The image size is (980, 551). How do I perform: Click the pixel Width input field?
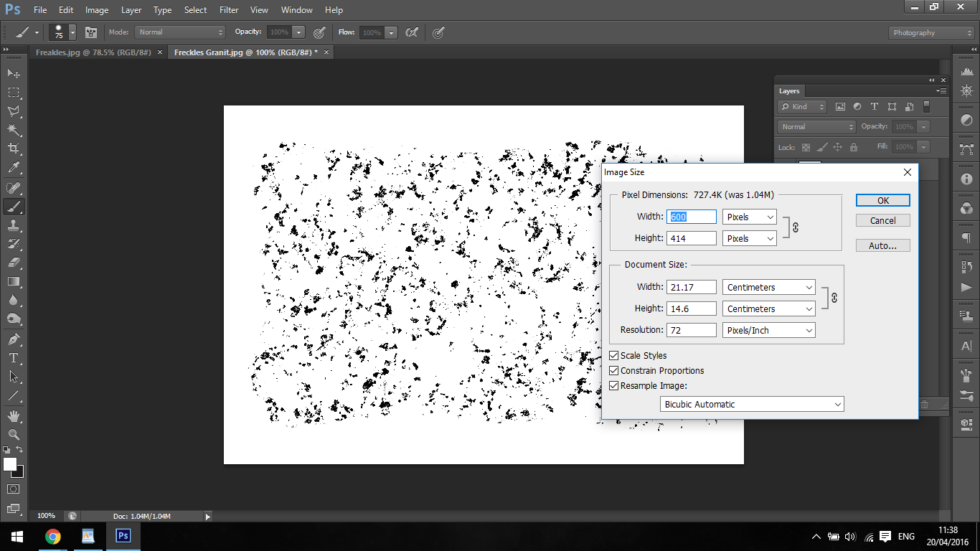(x=692, y=217)
